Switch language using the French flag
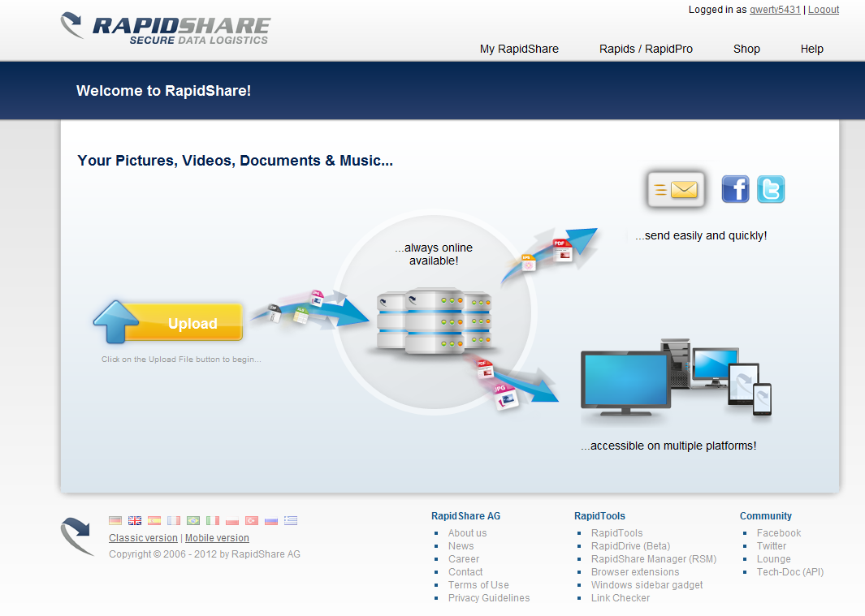 click(x=174, y=520)
